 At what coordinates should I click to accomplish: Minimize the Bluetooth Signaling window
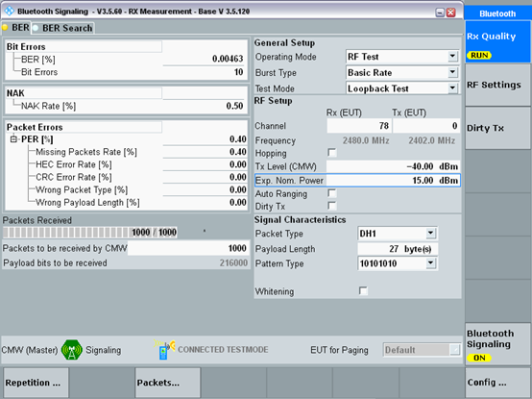(440, 12)
